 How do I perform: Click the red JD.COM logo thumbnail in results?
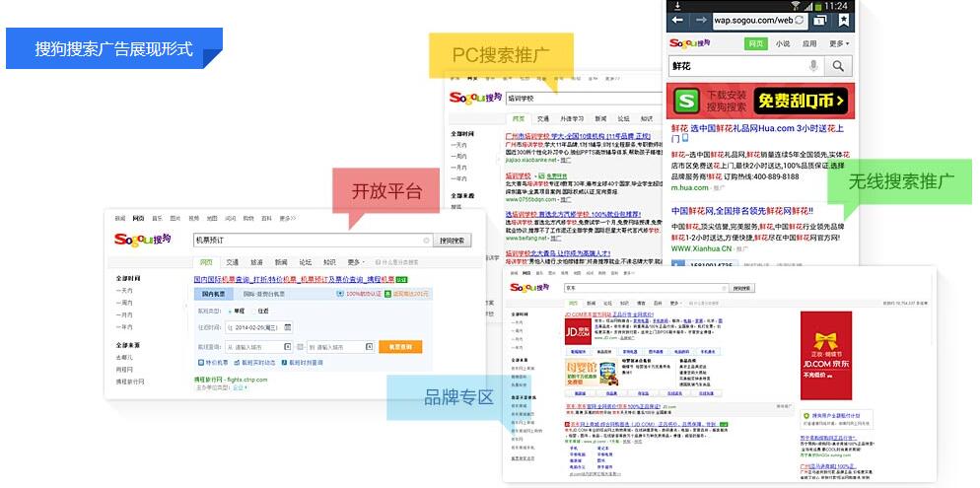578,331
